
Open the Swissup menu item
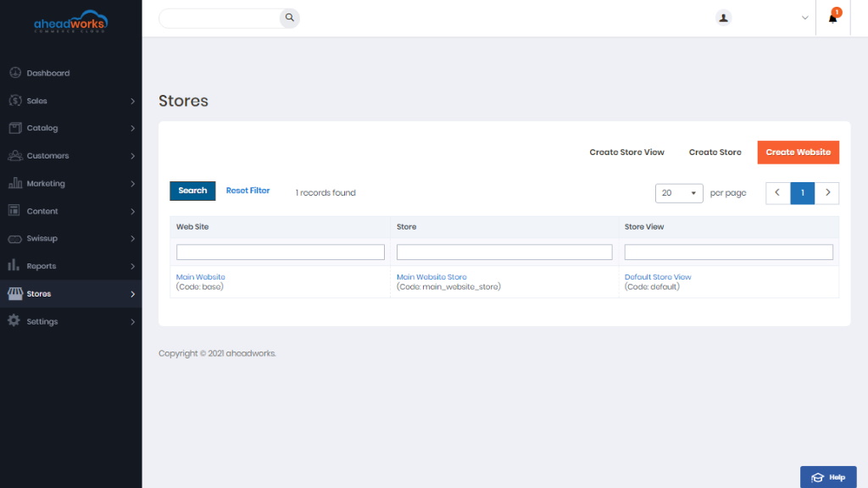(x=71, y=238)
